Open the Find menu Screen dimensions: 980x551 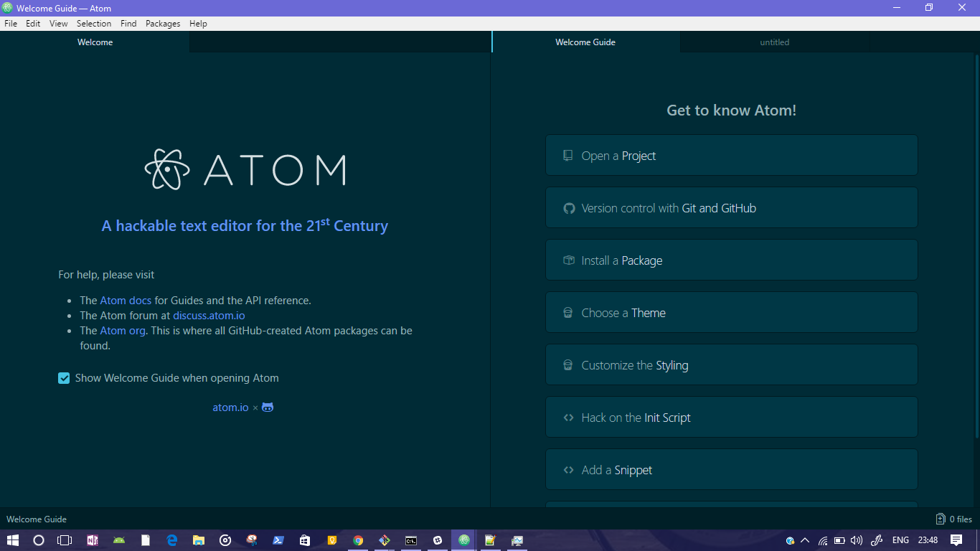pyautogui.click(x=128, y=24)
